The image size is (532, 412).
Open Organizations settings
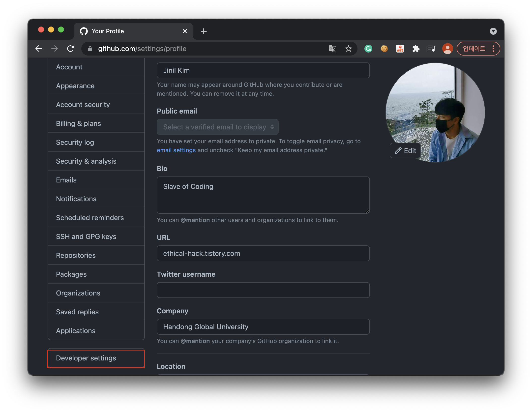96,293
